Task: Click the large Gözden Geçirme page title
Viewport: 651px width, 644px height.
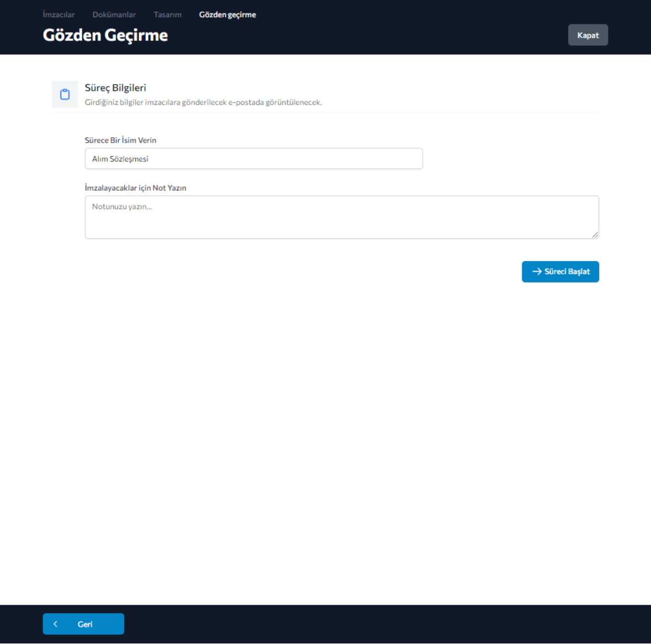Action: 105,35
